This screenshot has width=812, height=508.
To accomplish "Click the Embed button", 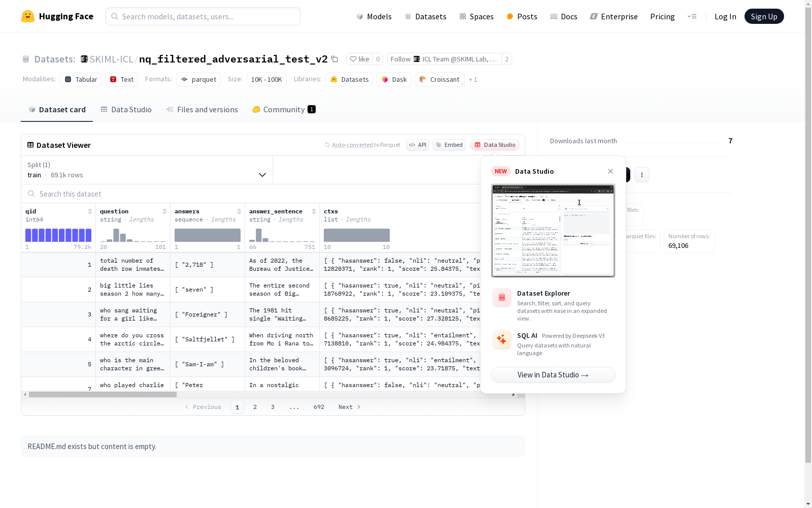I will tap(449, 145).
